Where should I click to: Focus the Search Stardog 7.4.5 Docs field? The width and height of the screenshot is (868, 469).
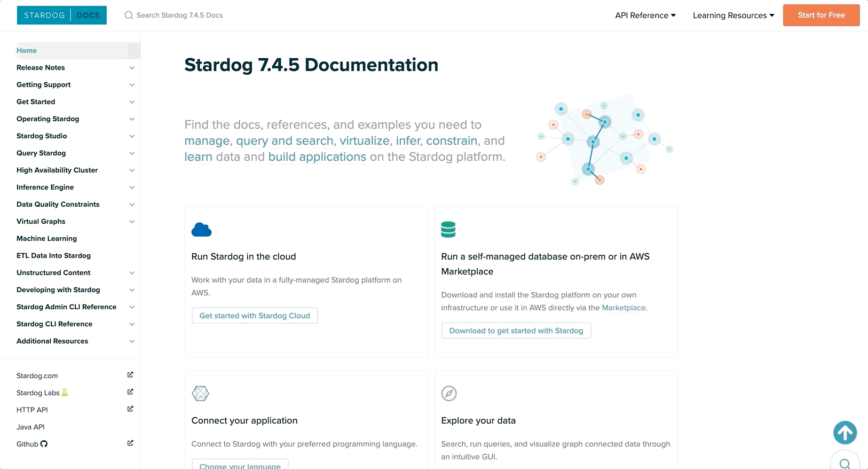pyautogui.click(x=179, y=15)
